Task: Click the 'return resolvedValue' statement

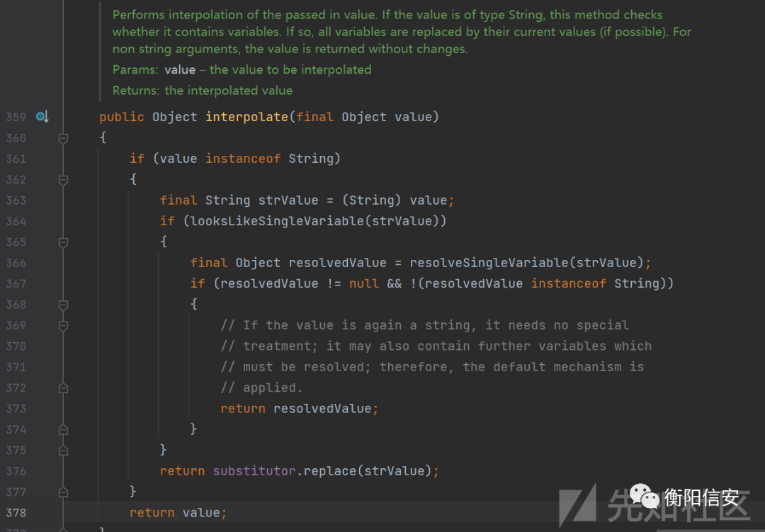Action: 299,409
